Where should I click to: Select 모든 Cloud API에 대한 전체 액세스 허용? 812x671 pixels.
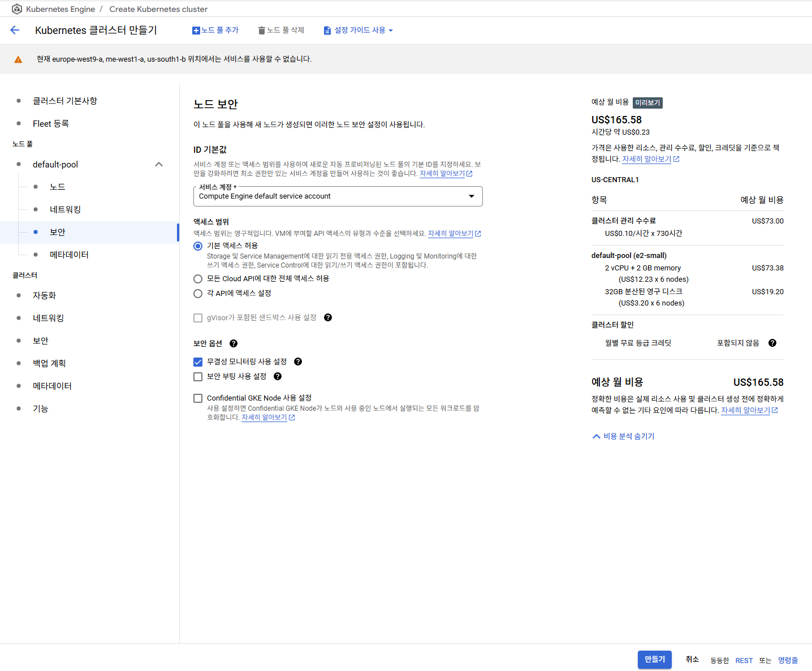tap(198, 279)
